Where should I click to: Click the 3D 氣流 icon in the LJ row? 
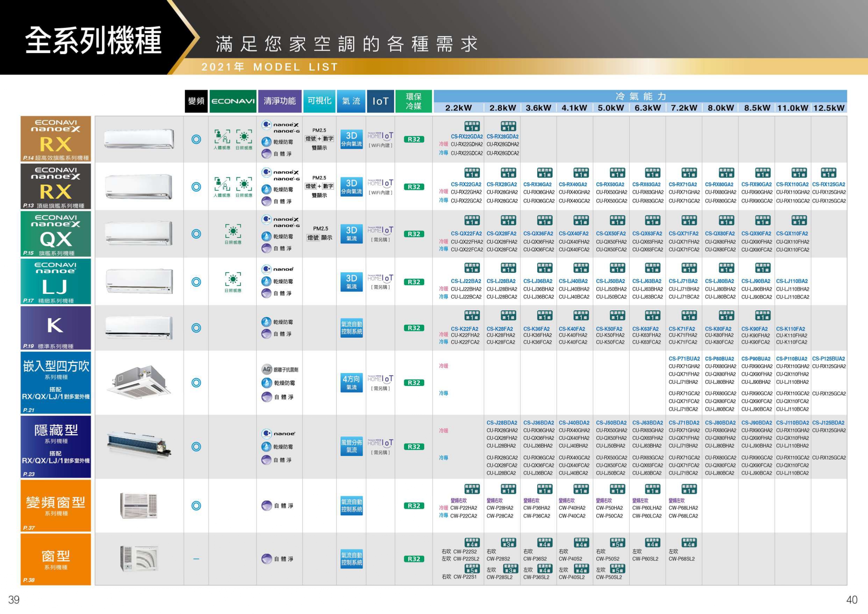coord(351,282)
